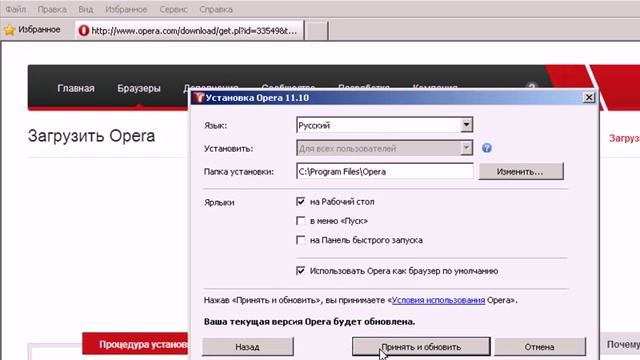Open the Файл menu
Viewport: 640px width, 360px height.
pyautogui.click(x=16, y=9)
